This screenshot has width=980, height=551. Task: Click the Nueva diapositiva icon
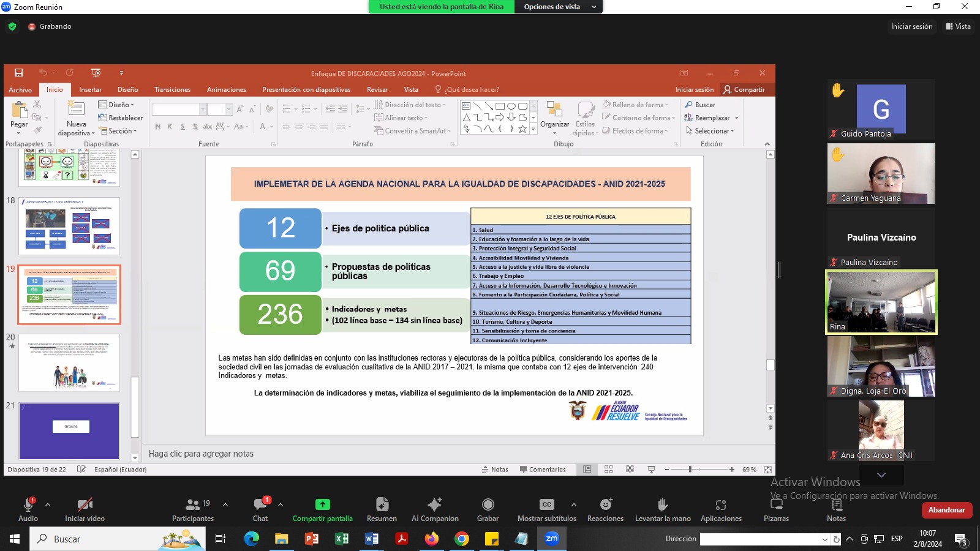pos(77,110)
